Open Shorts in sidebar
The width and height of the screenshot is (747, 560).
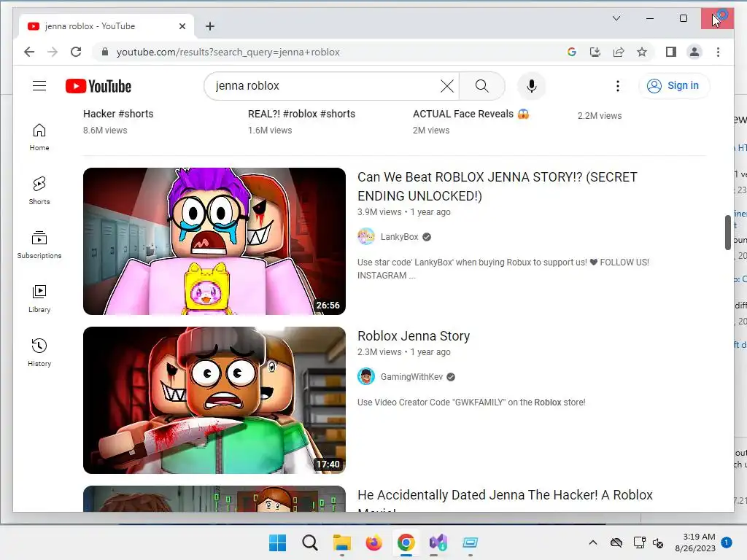pos(39,191)
